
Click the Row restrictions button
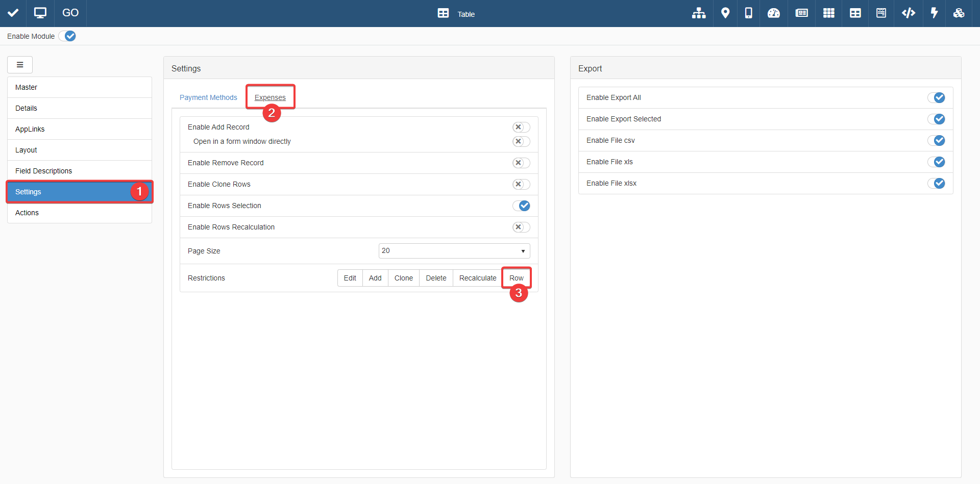pos(516,278)
